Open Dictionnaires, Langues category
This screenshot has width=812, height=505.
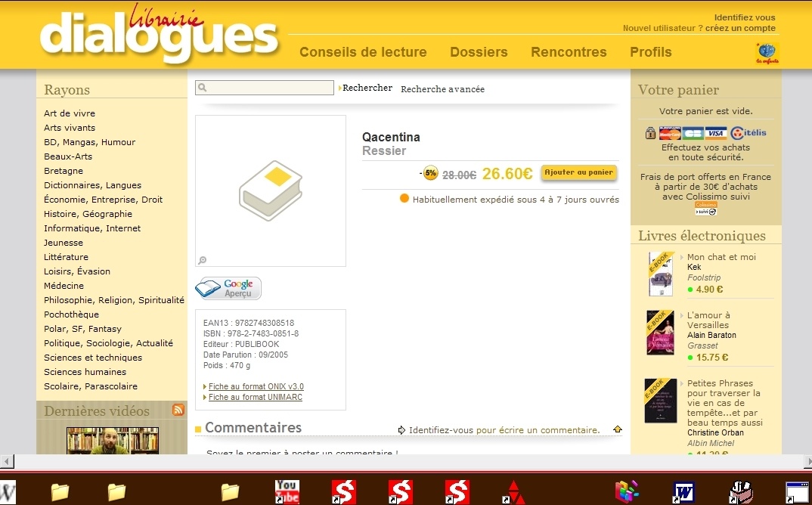pos(93,185)
